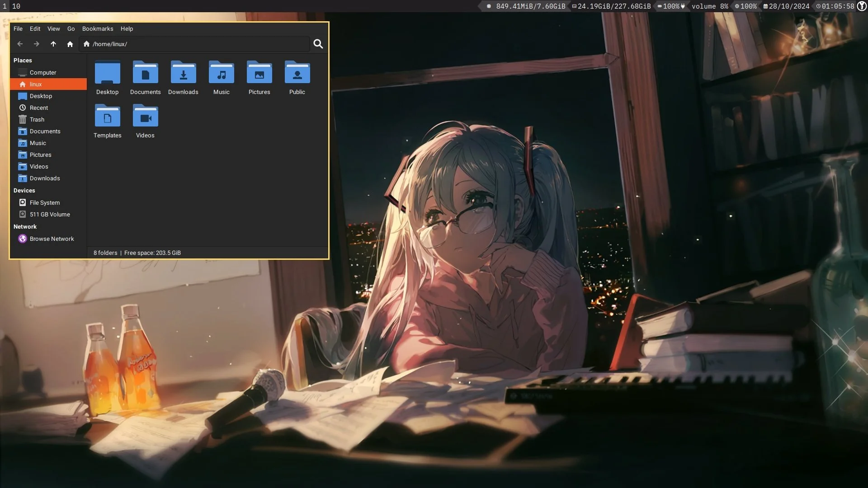This screenshot has height=488, width=868.
Task: Click the status bar folder count text
Action: click(x=105, y=253)
